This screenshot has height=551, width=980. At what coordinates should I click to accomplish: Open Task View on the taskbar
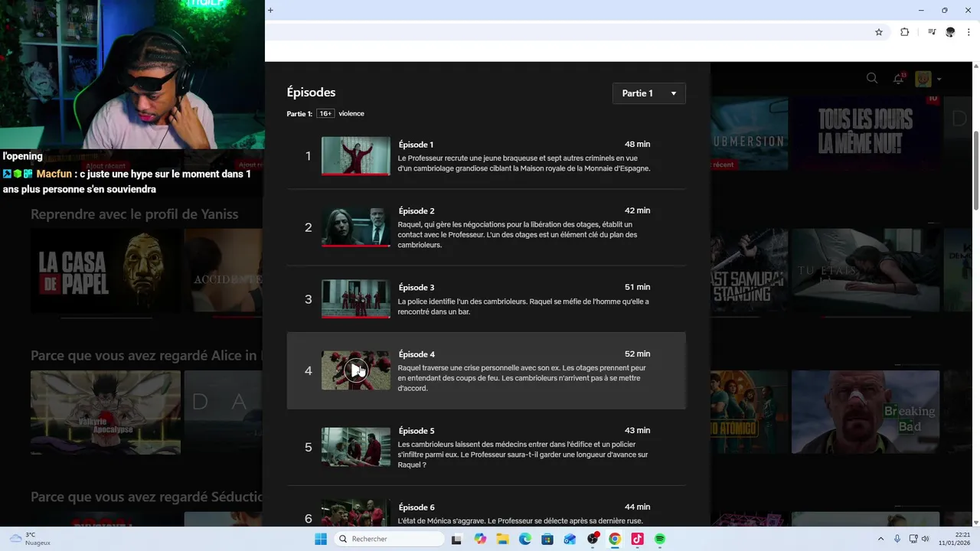tap(457, 539)
